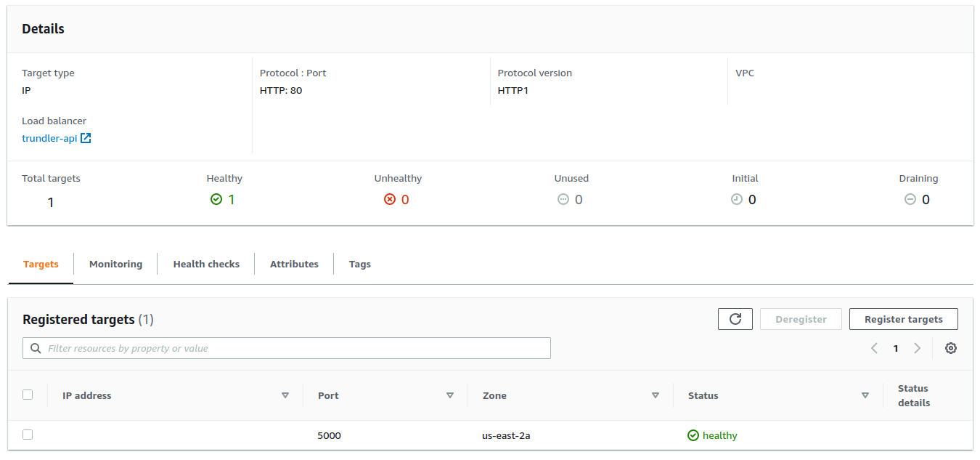Toggle the select-all targets checkbox in header
Image resolution: width=980 pixels, height=460 pixels.
tap(28, 395)
